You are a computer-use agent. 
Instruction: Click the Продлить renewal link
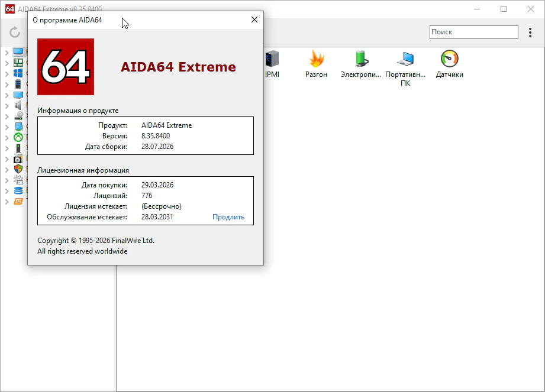pyautogui.click(x=228, y=217)
